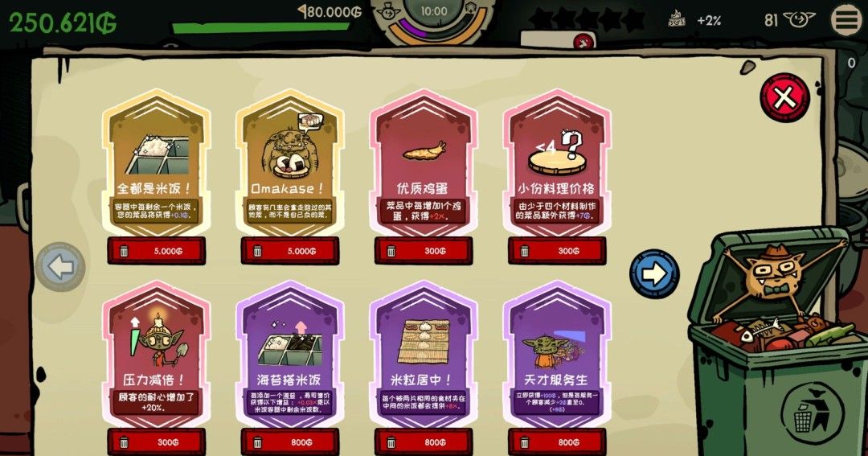Close the card panel with red X
Screen dimensions: 868x456
pyautogui.click(x=784, y=98)
